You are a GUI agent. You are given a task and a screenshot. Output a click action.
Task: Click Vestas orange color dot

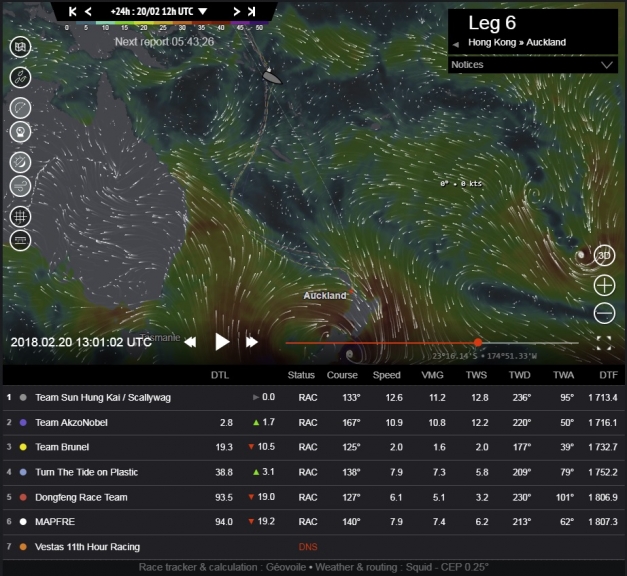coord(23,547)
